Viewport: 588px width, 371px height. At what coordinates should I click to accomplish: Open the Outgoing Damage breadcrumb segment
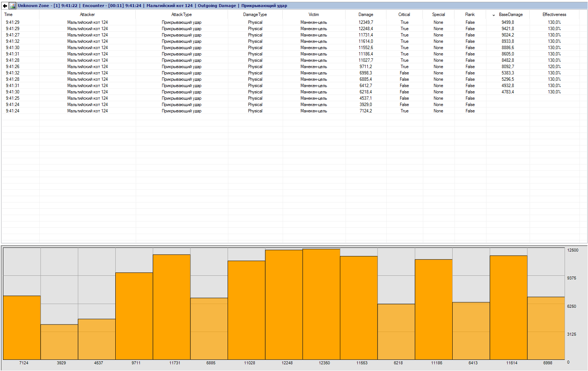coord(217,6)
